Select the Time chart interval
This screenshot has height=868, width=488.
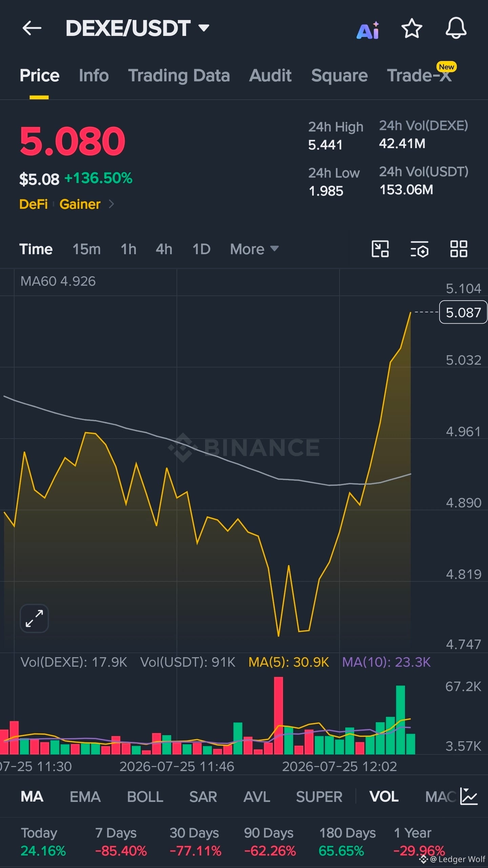pos(36,249)
